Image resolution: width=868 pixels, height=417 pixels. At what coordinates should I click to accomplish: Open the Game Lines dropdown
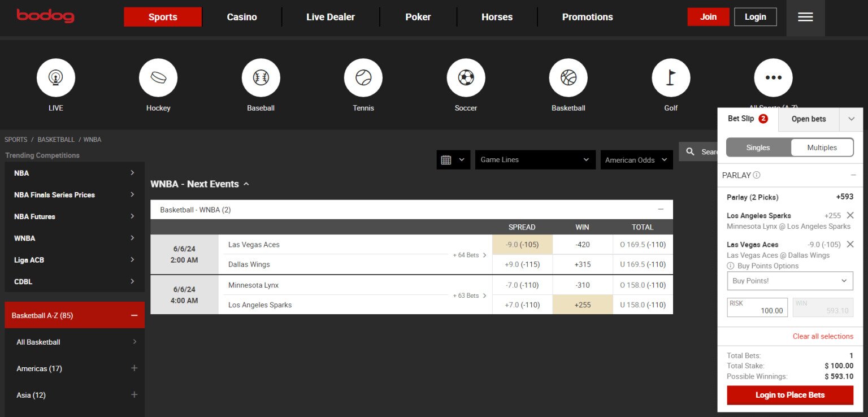coord(535,160)
